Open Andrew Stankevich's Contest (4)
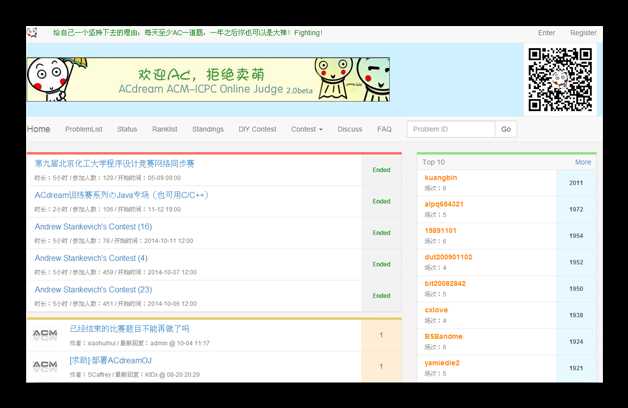Image resolution: width=628 pixels, height=408 pixels. (91, 258)
